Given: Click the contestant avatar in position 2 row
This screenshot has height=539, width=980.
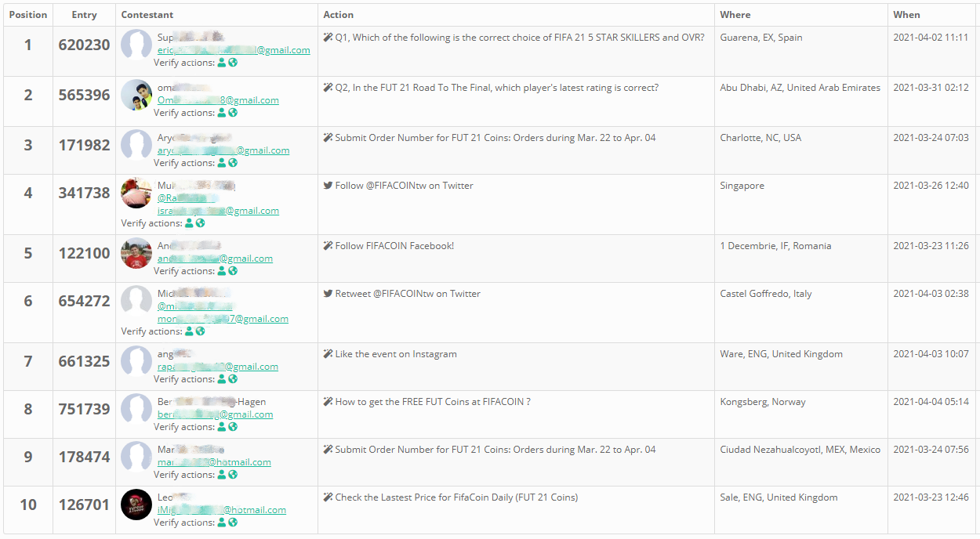Looking at the screenshot, I should (136, 95).
